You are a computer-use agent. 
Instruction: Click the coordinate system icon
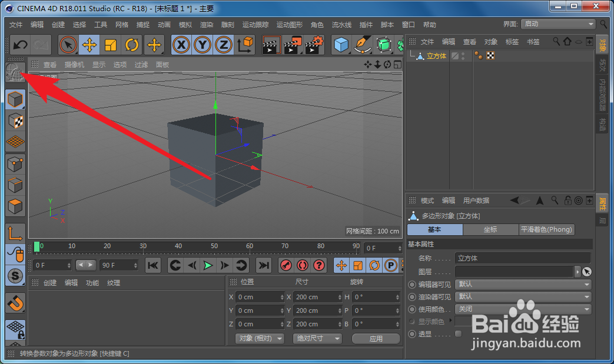pyautogui.click(x=245, y=45)
